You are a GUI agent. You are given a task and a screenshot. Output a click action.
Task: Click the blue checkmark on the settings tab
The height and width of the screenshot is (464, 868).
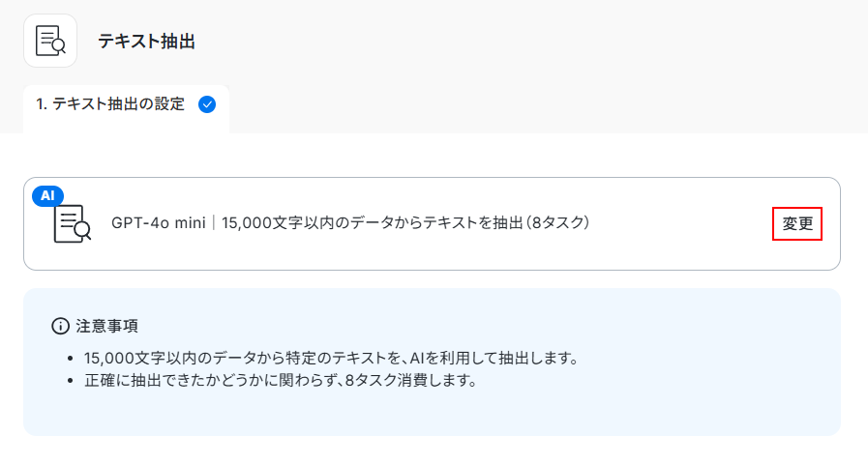pos(207,104)
